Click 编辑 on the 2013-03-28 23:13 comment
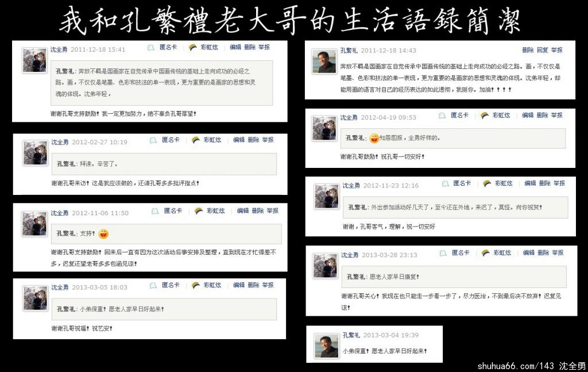 [x=529, y=253]
